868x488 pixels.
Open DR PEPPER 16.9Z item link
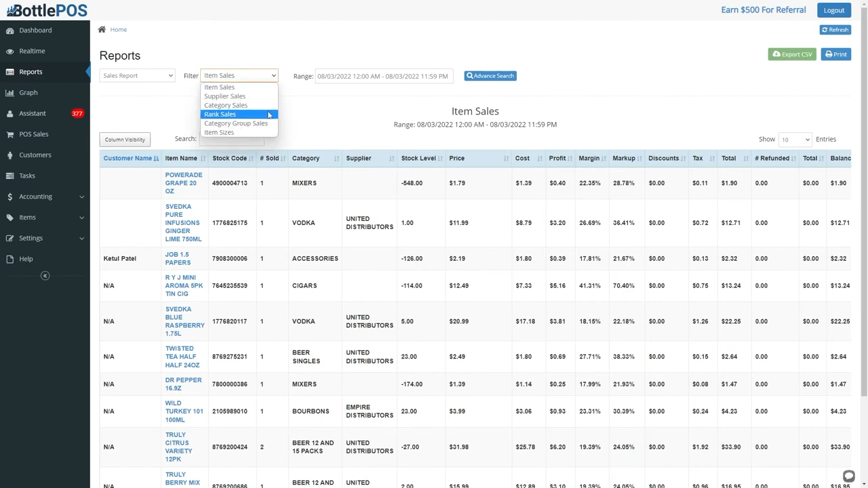tap(183, 384)
